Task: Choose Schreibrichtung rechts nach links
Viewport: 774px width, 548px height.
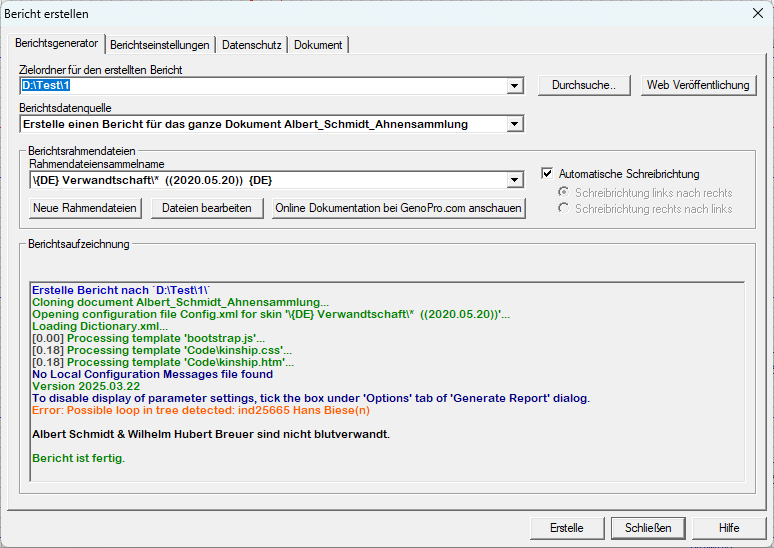Action: coord(564,209)
